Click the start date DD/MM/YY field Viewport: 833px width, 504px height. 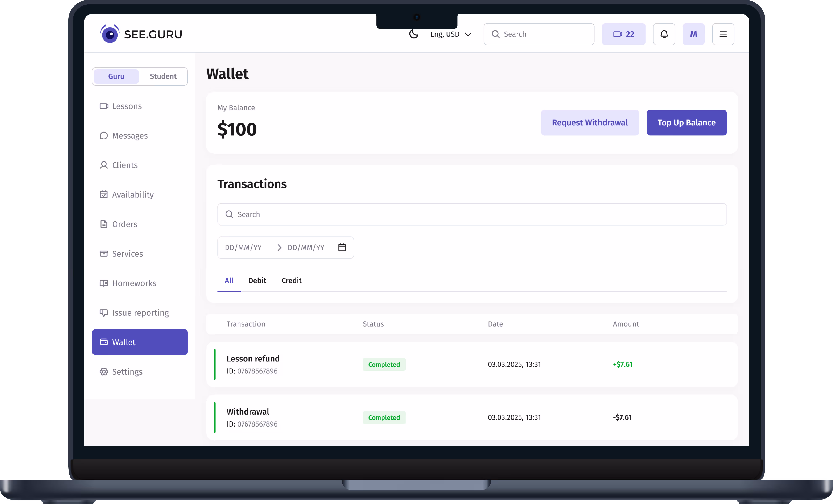pyautogui.click(x=243, y=248)
